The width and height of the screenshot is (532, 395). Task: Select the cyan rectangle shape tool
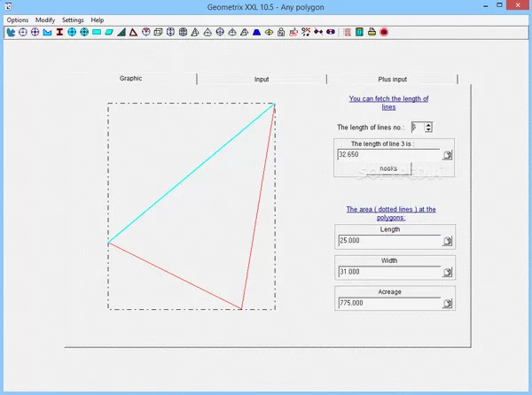click(x=97, y=32)
